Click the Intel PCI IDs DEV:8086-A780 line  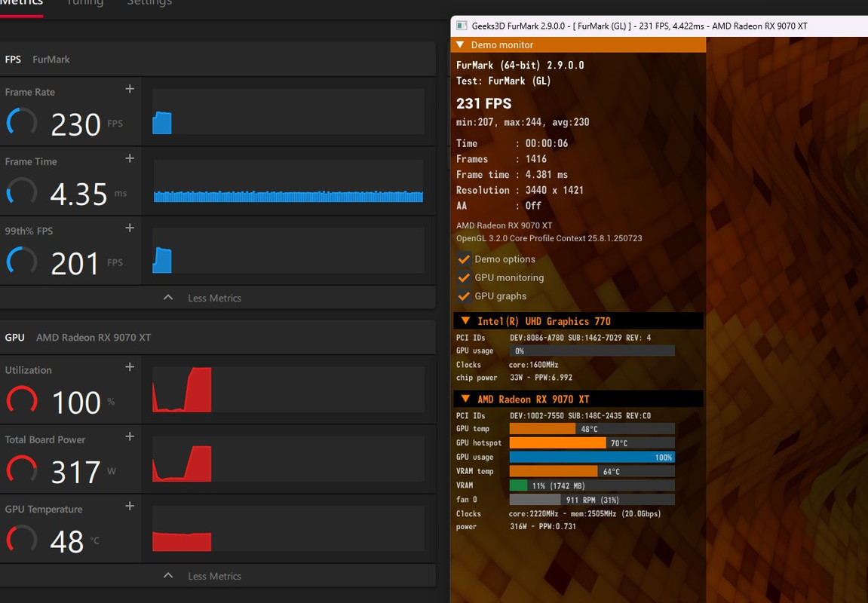554,338
